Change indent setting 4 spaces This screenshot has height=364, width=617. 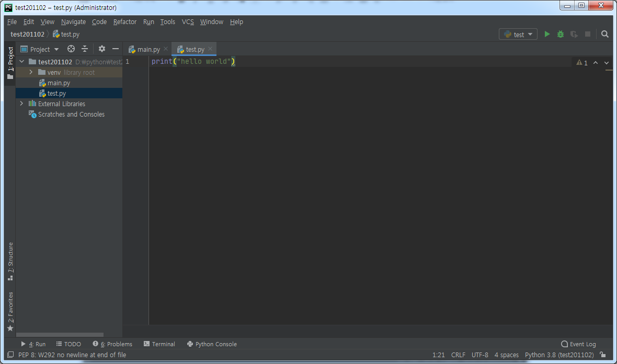coord(507,355)
